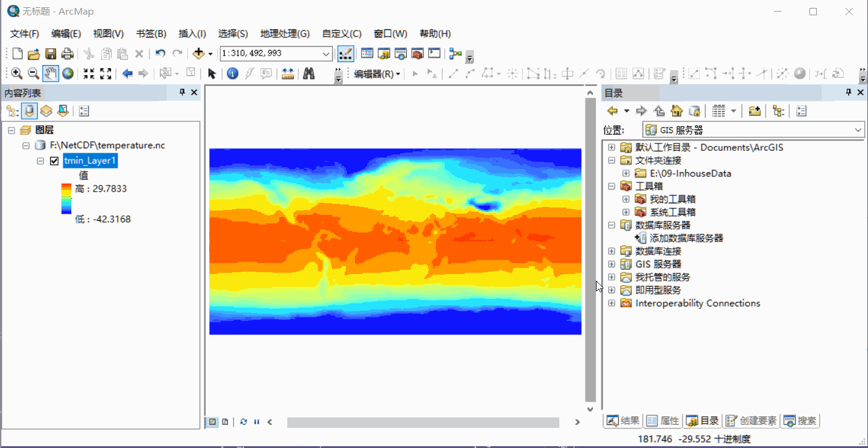Open the Catalog window from toolbar
This screenshot has height=448, width=868.
pos(384,54)
